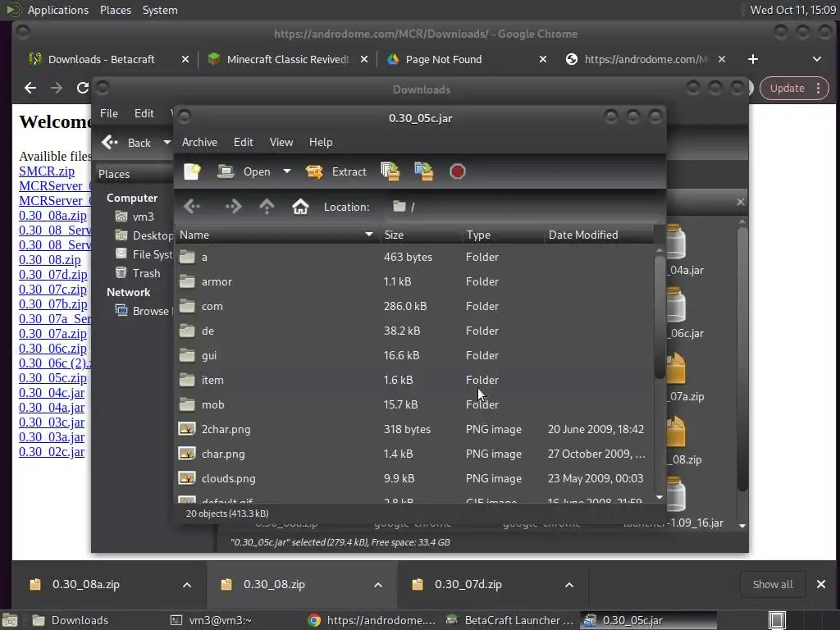Open File menu in Downloads window
Image resolution: width=840 pixels, height=630 pixels.
109,113
